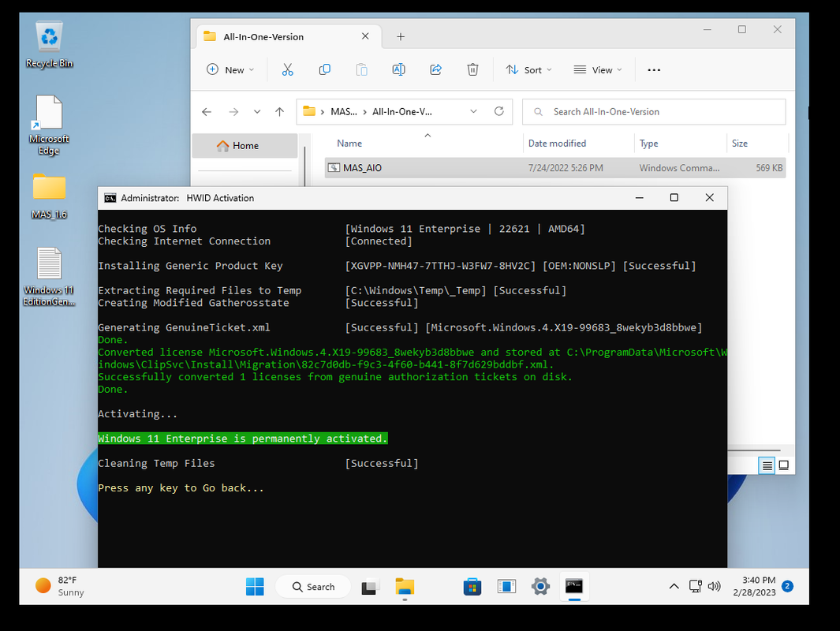Image resolution: width=840 pixels, height=631 pixels.
Task: Click the Copy icon in Explorer toolbar
Action: pos(325,69)
